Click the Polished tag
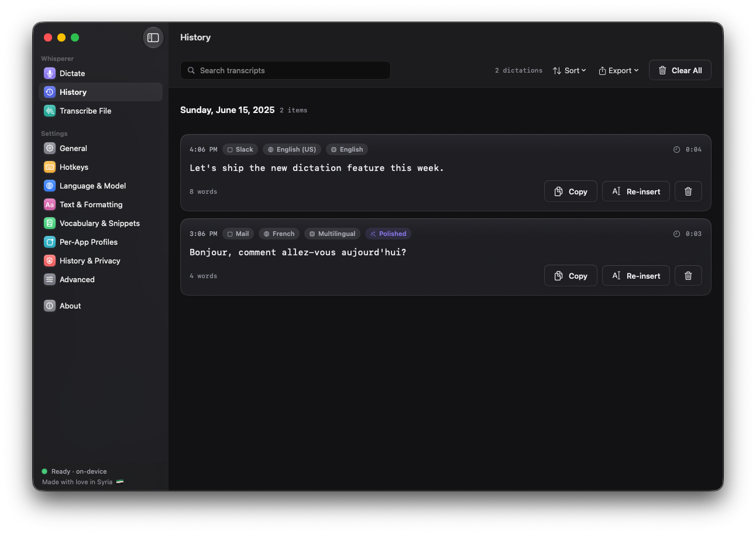 pos(388,234)
